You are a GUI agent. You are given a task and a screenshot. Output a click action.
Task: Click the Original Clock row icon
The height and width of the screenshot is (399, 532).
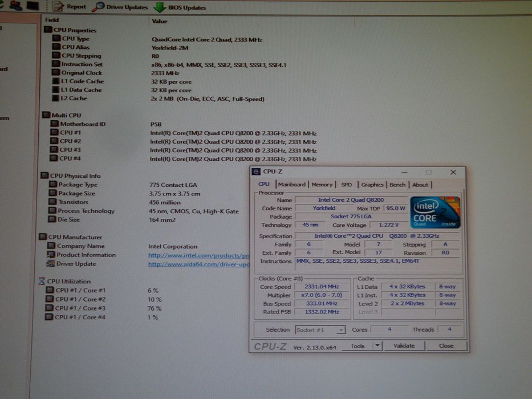(56, 72)
